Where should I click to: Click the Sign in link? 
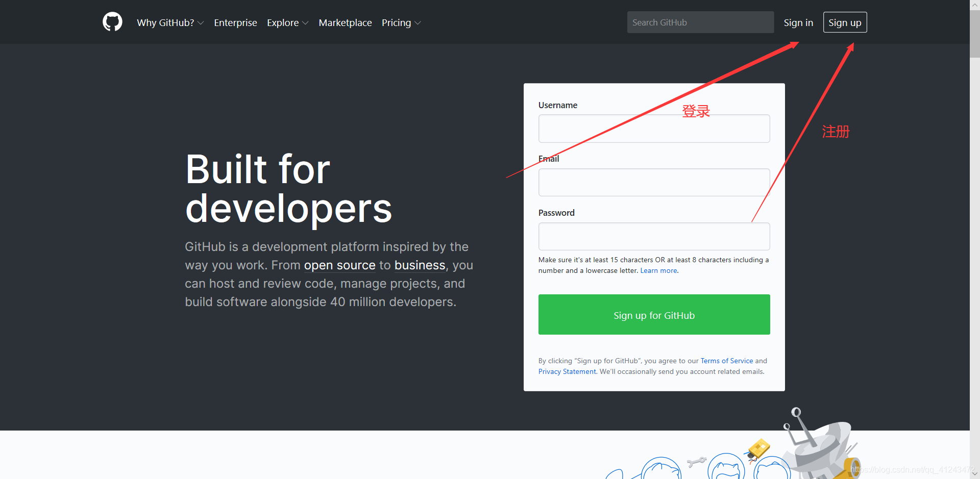tap(798, 22)
